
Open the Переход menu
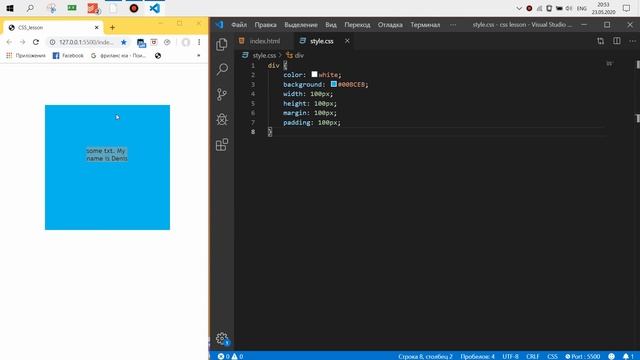click(357, 25)
